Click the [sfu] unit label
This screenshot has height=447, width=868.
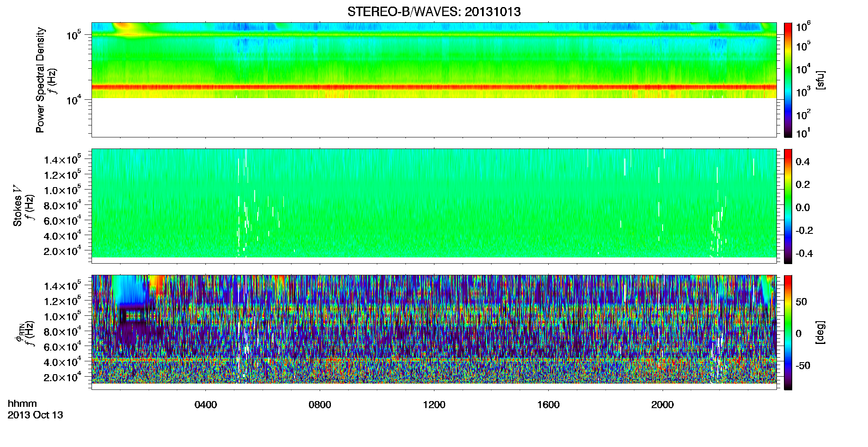point(820,80)
